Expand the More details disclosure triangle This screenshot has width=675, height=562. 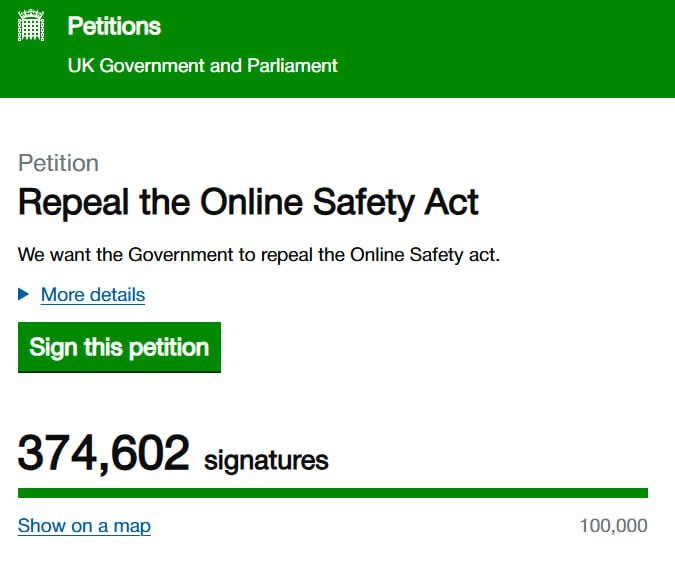pyautogui.click(x=24, y=295)
